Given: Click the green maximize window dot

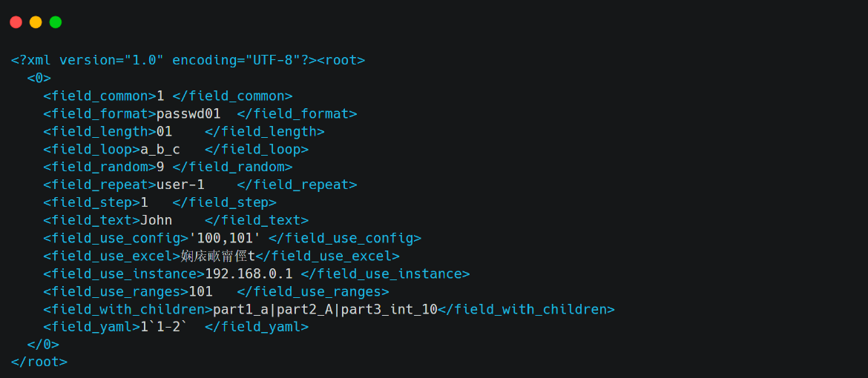Looking at the screenshot, I should point(56,22).
